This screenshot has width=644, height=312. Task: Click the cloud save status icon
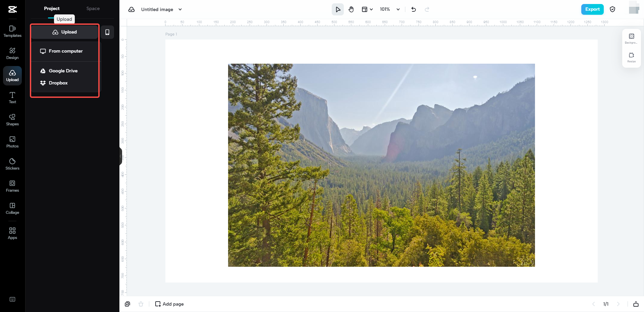(x=131, y=9)
